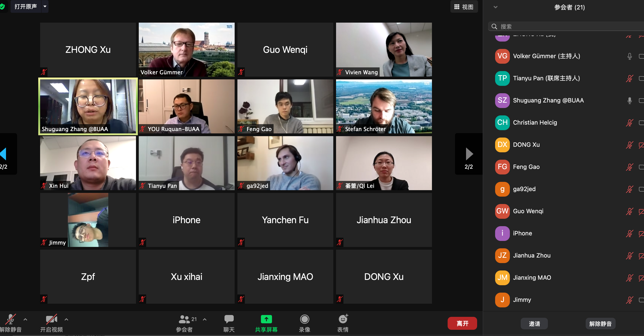Toggle unmute microphone in bottom toolbar
This screenshot has height=336, width=644.
pos(11,319)
